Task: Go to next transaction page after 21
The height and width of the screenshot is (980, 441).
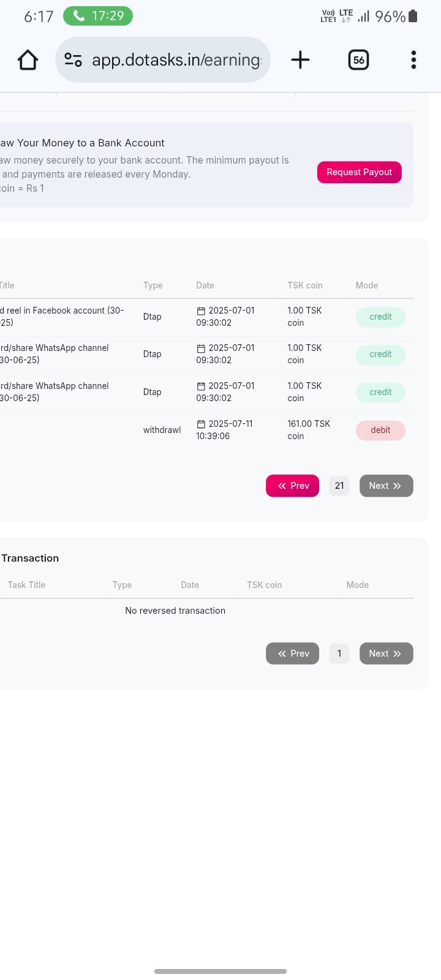Action: [386, 486]
